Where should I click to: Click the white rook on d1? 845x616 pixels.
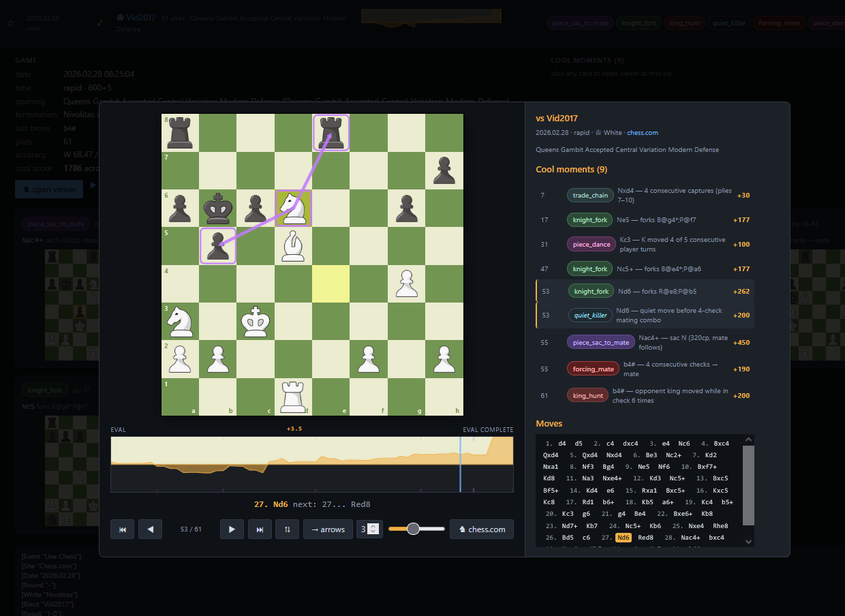coord(293,397)
